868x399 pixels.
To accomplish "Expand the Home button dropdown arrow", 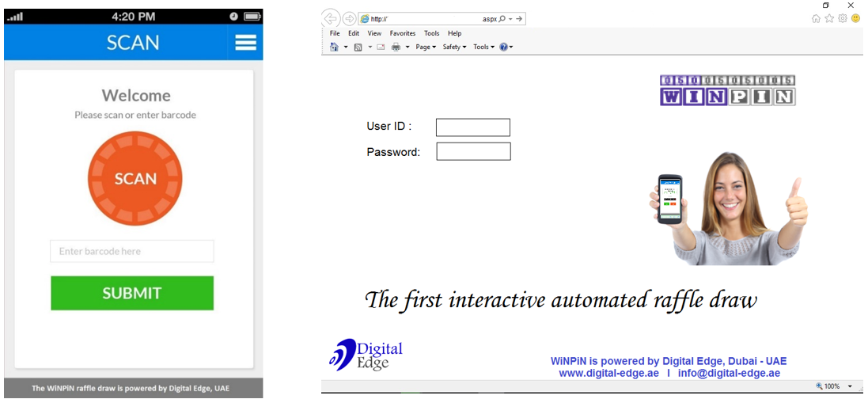I will [346, 47].
